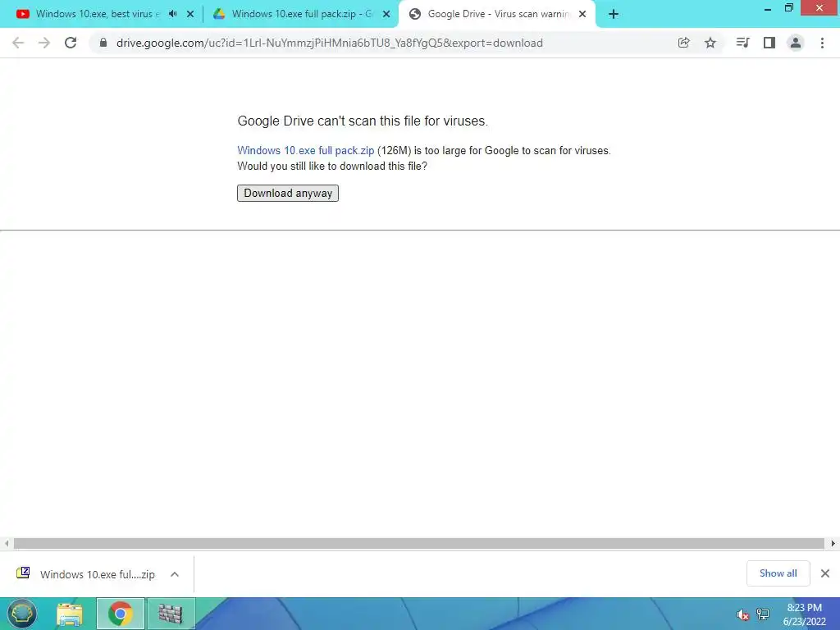Open the downloaded Windows 10.exe ful....zip item
Image resolution: width=840 pixels, height=630 pixels.
click(x=85, y=574)
